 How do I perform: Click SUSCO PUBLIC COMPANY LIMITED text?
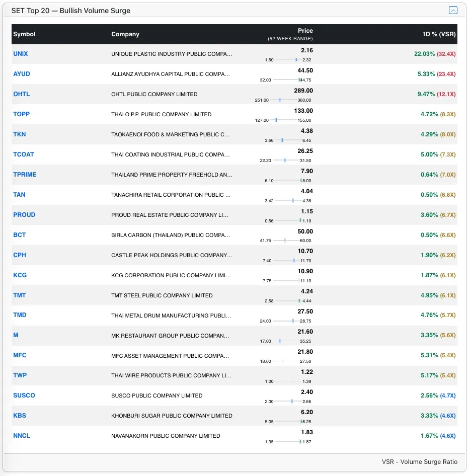[x=156, y=395]
